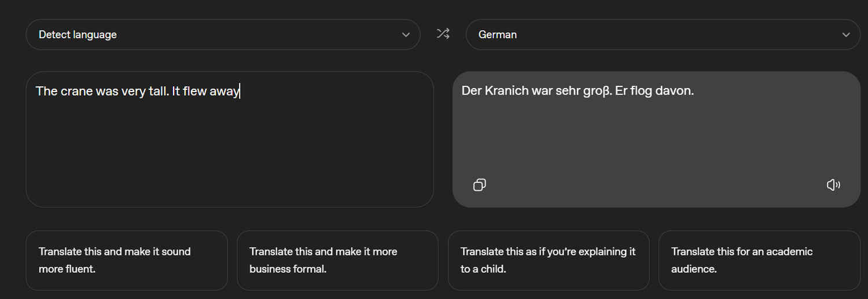Image resolution: width=868 pixels, height=299 pixels.
Task: Open the Detect language source dropdown
Action: (x=223, y=35)
